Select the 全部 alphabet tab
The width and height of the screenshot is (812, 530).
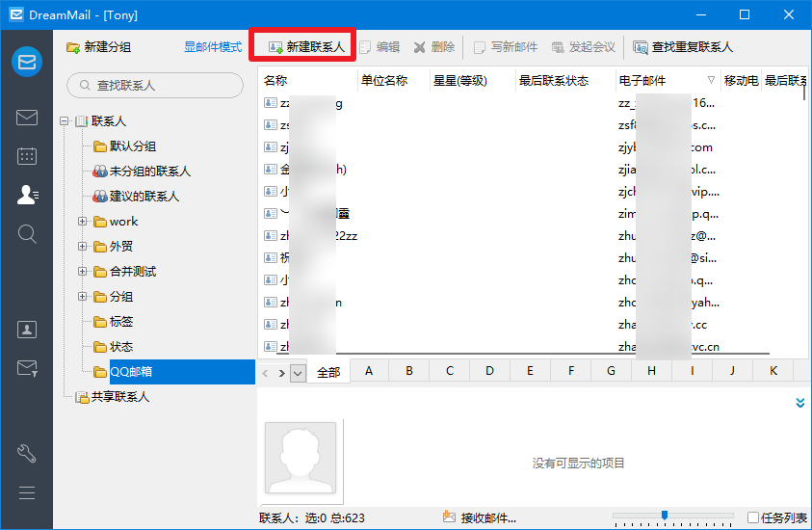[x=328, y=371]
